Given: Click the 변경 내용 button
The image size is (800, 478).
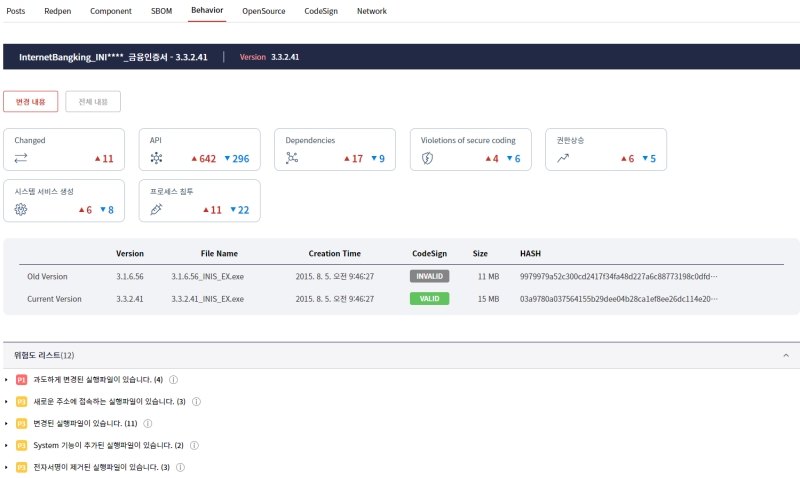Looking at the screenshot, I should click(x=31, y=102).
